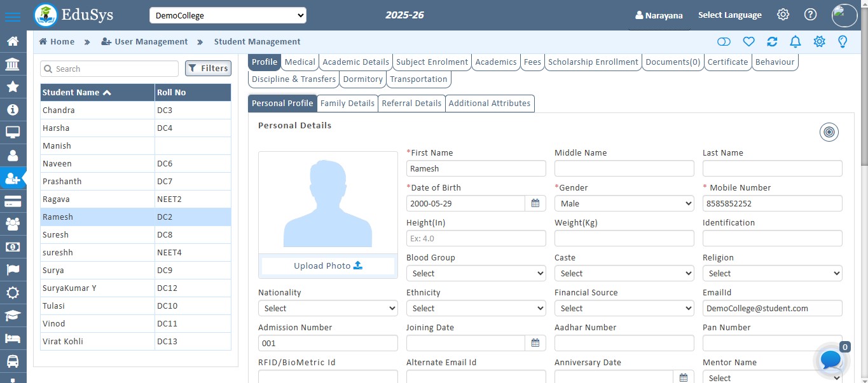Click the refresh icon in the toolbar
This screenshot has width=868, height=383.
point(772,41)
